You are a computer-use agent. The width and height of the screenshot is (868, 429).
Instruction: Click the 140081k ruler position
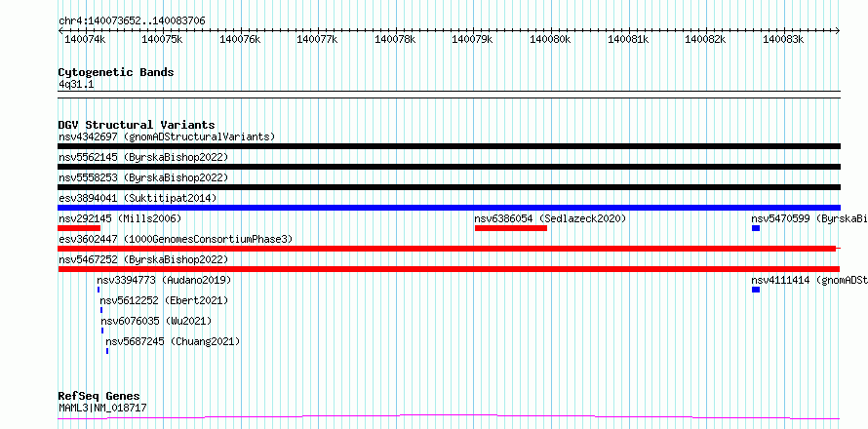point(628,39)
